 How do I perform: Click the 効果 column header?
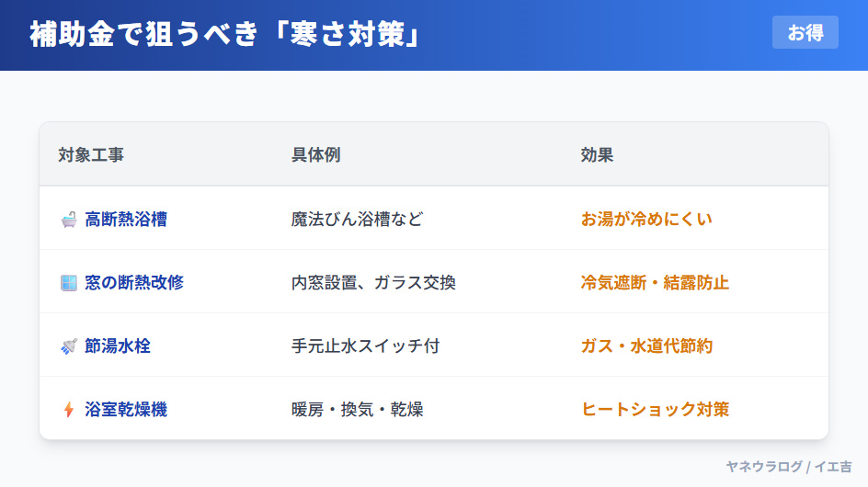[597, 155]
